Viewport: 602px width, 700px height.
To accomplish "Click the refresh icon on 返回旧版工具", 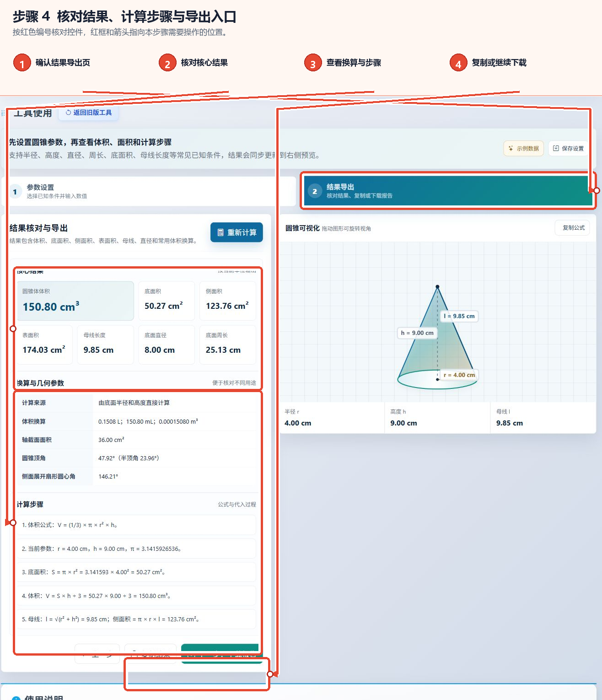I will pyautogui.click(x=69, y=113).
